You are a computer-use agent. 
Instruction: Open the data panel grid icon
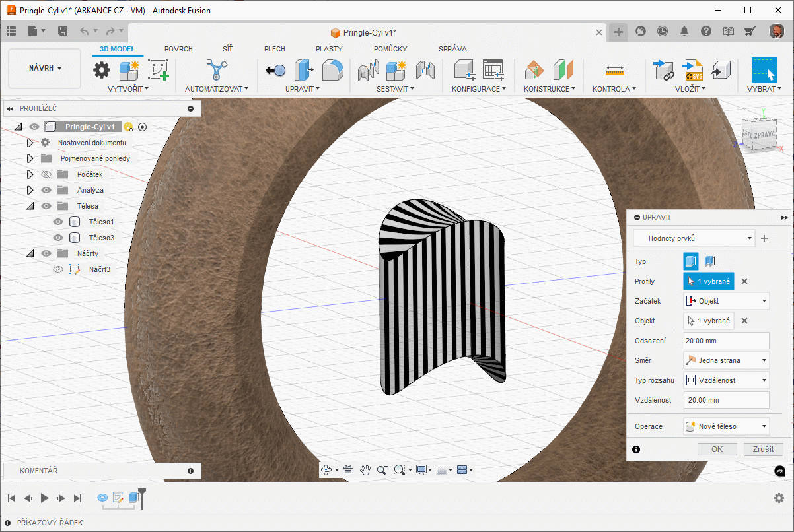coord(11,31)
